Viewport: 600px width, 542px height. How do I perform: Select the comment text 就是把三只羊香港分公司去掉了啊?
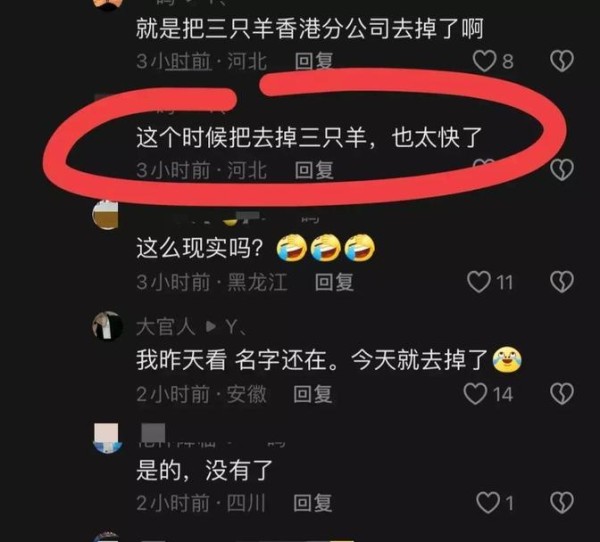pos(310,29)
